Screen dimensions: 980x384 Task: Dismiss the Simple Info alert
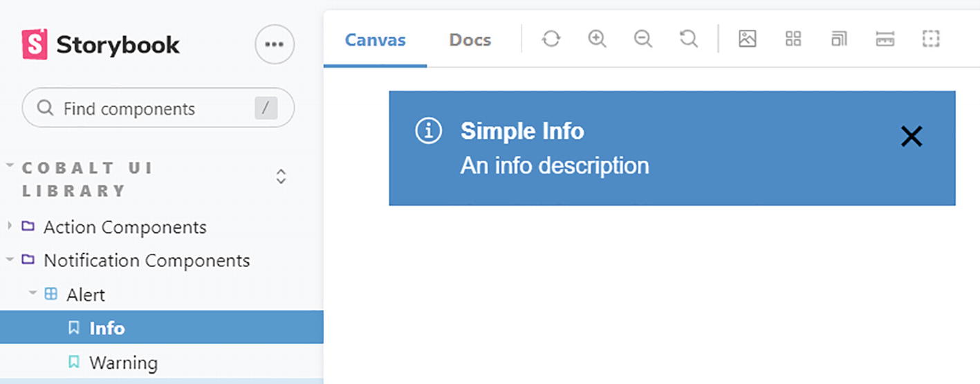tap(911, 137)
